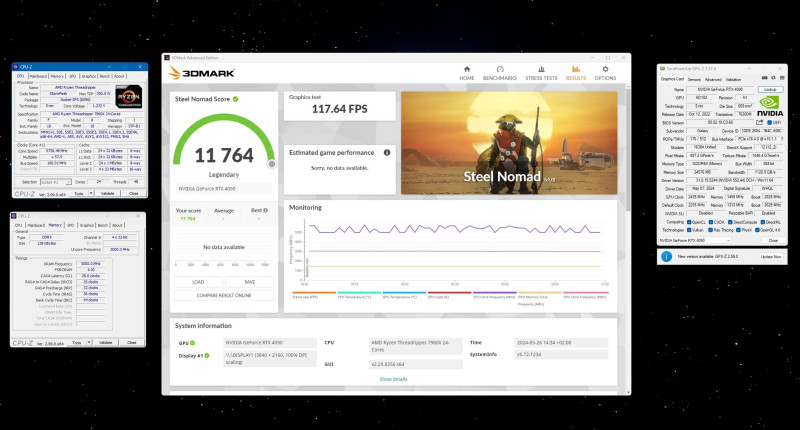
Task: Click the green check next to Display #1
Action: click(207, 356)
